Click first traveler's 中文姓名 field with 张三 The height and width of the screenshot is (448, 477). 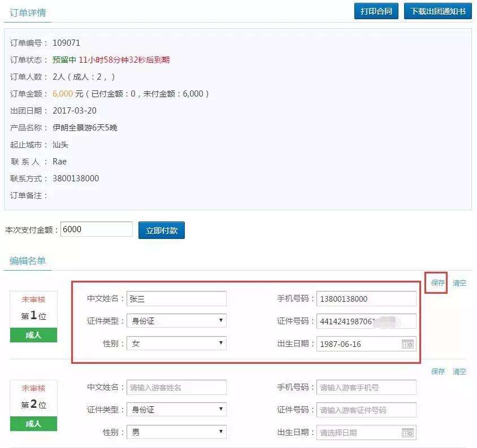coord(176,299)
